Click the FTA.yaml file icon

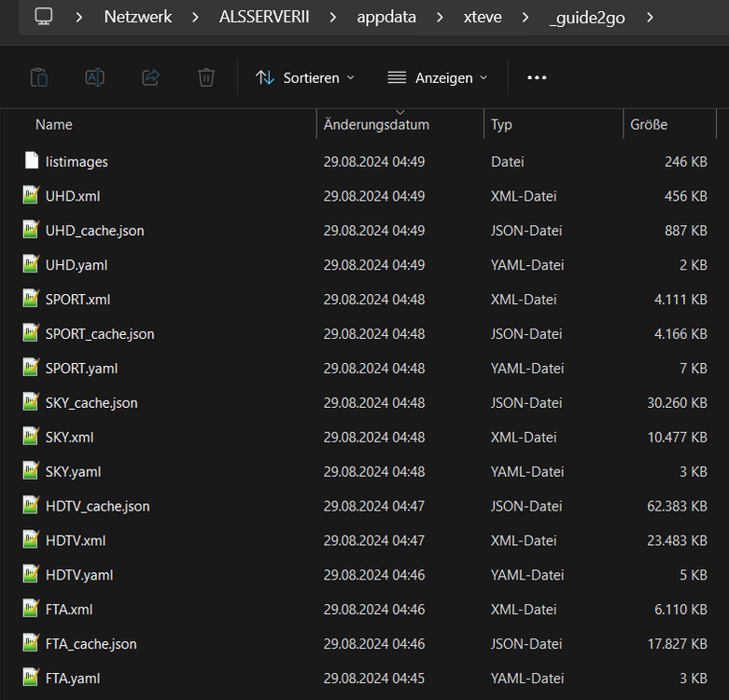(x=31, y=677)
